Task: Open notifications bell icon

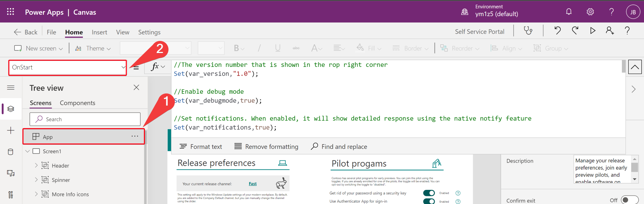Action: click(569, 12)
